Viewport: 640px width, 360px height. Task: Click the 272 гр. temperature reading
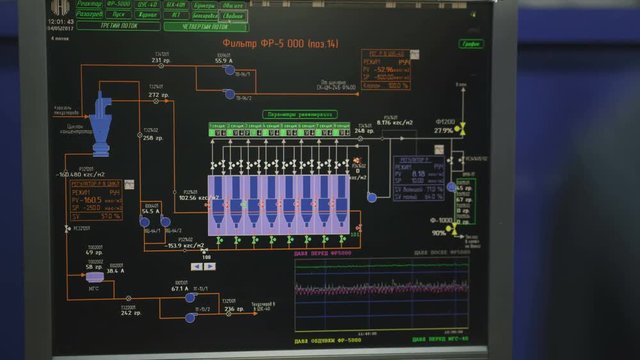(159, 95)
